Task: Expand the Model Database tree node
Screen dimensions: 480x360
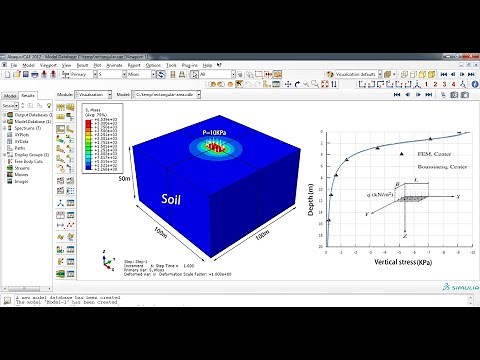Action: 5,121
